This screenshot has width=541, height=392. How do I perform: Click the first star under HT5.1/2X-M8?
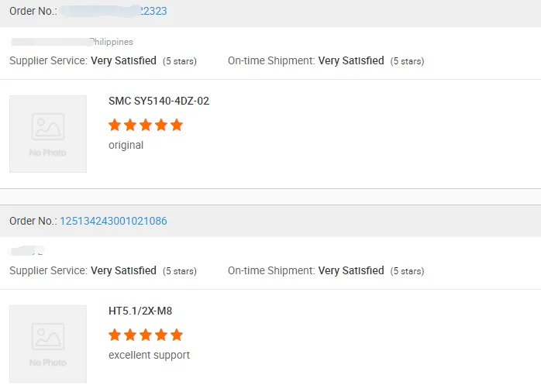coord(115,335)
